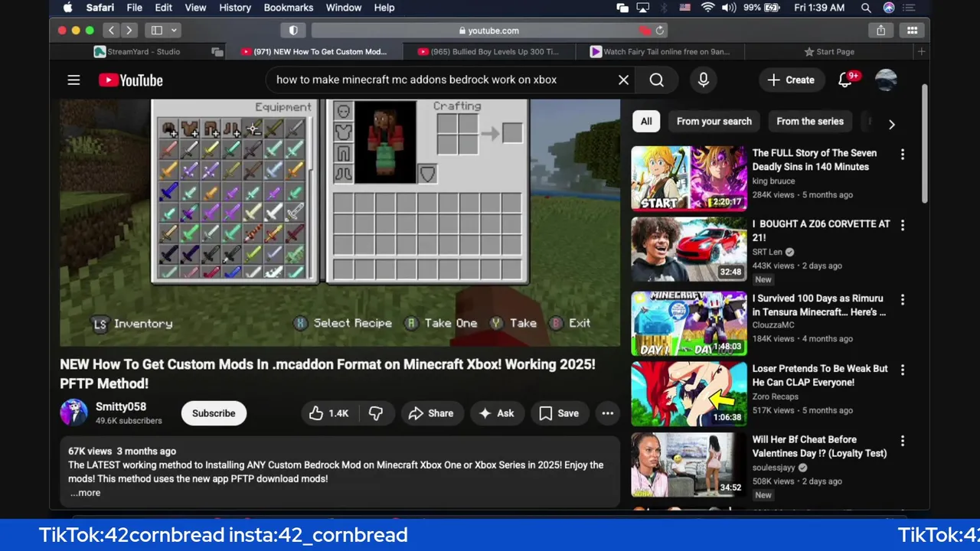Start voice search with microphone

703,80
